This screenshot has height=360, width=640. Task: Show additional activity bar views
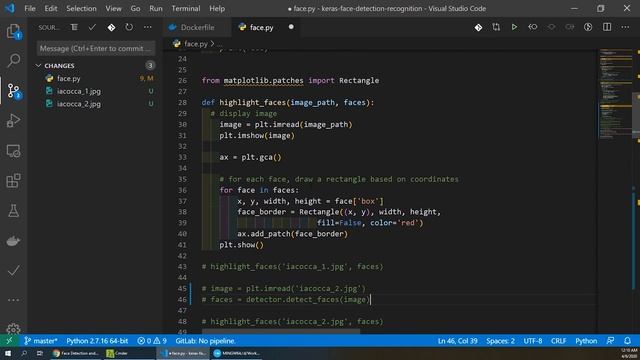coord(13,300)
